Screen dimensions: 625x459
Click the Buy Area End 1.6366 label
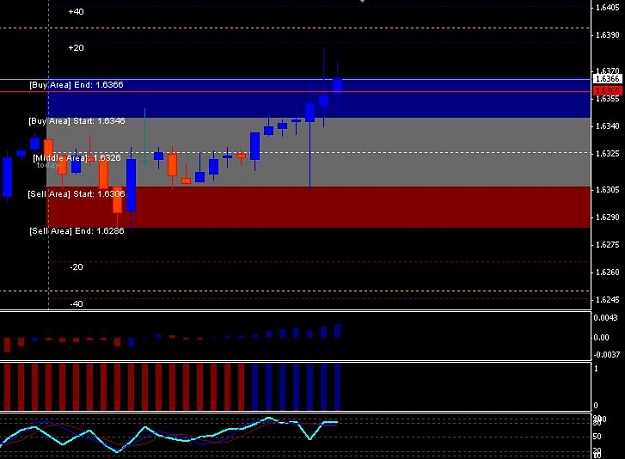point(76,85)
